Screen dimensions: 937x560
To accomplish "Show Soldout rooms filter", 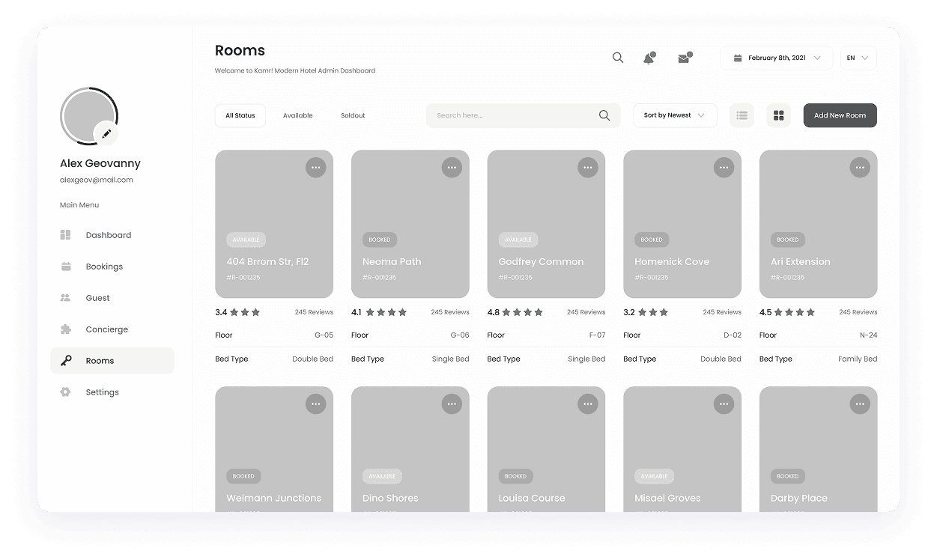I will tap(353, 115).
